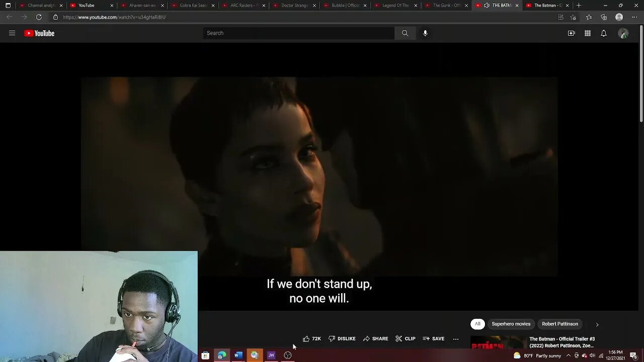Go to YouTube home via logo
Image resolution: width=644 pixels, height=362 pixels.
39,33
